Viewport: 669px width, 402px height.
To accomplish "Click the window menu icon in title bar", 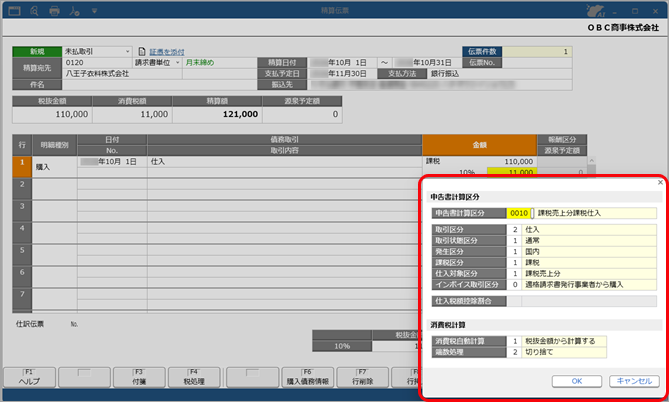I will [15, 11].
